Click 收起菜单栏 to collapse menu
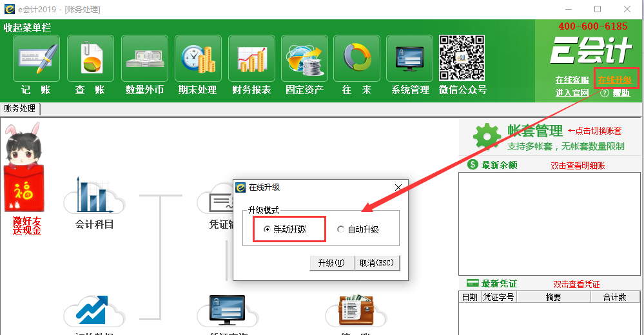 28,28
